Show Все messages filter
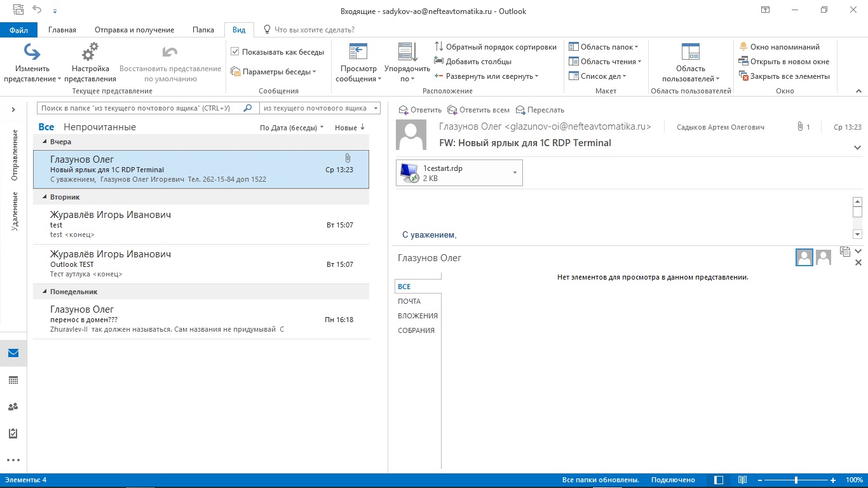The image size is (868, 488). click(46, 127)
